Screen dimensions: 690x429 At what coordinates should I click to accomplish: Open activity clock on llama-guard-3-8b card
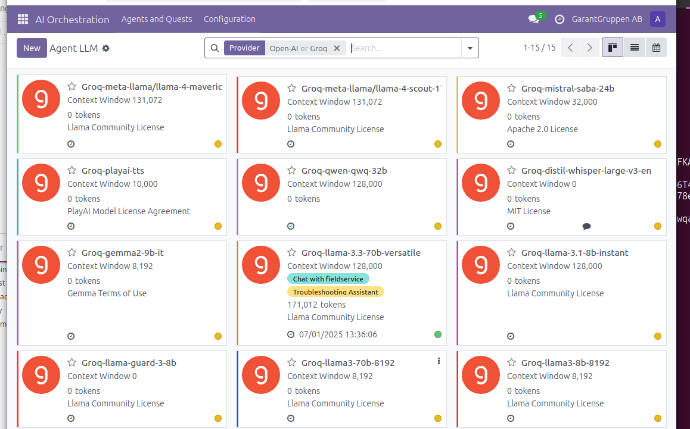71,418
